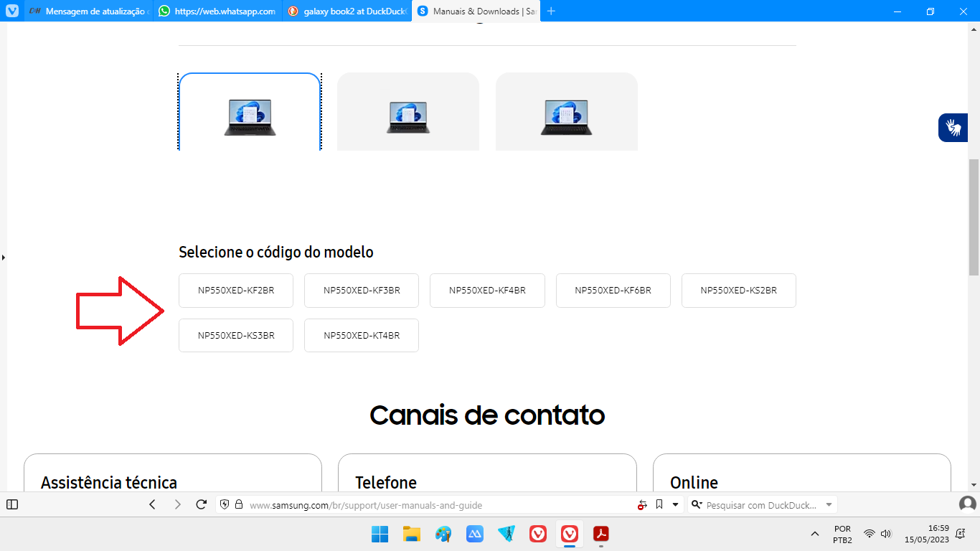
Task: Select the Manuais & Downloads tab
Action: (x=476, y=11)
